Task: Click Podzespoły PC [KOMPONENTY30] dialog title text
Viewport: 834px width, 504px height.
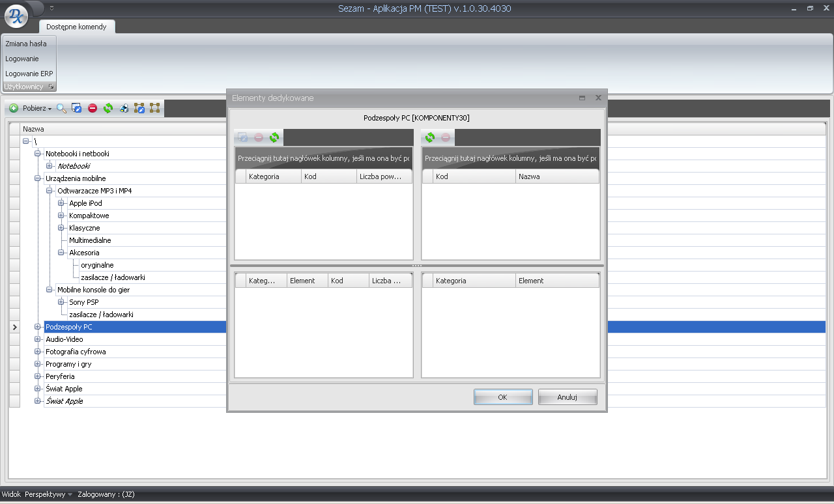Action: (416, 118)
